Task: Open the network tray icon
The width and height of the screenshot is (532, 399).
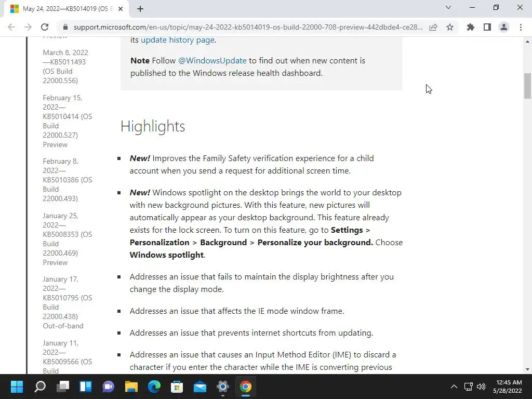Action: coord(469,387)
